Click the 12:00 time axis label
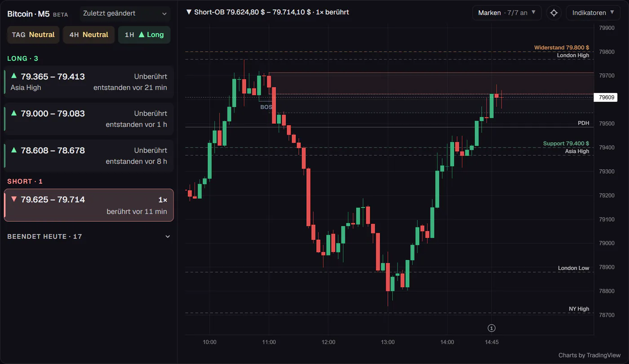This screenshot has width=629, height=364. tap(328, 342)
